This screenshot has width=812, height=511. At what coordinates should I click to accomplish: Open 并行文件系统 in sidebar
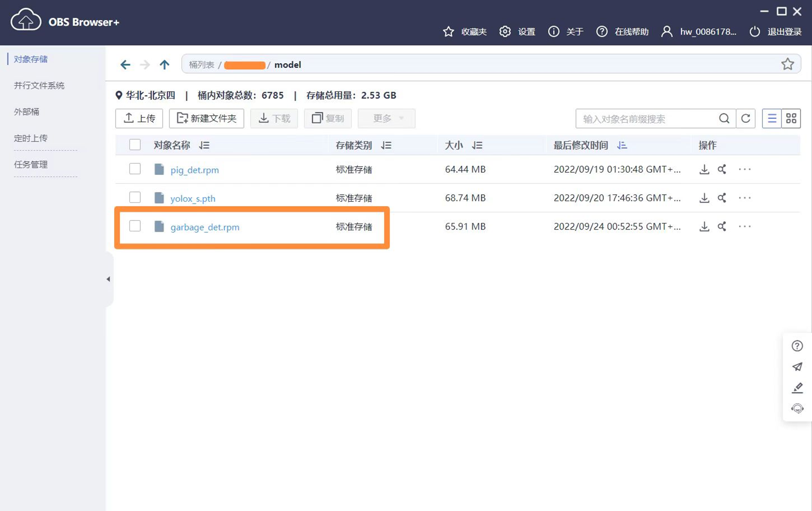point(39,85)
